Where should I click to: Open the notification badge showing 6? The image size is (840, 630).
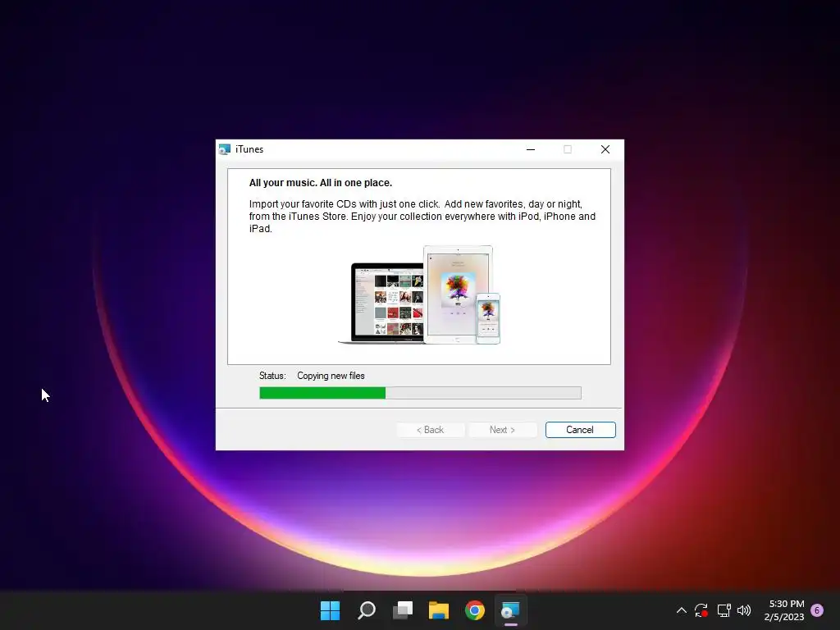[x=817, y=610]
